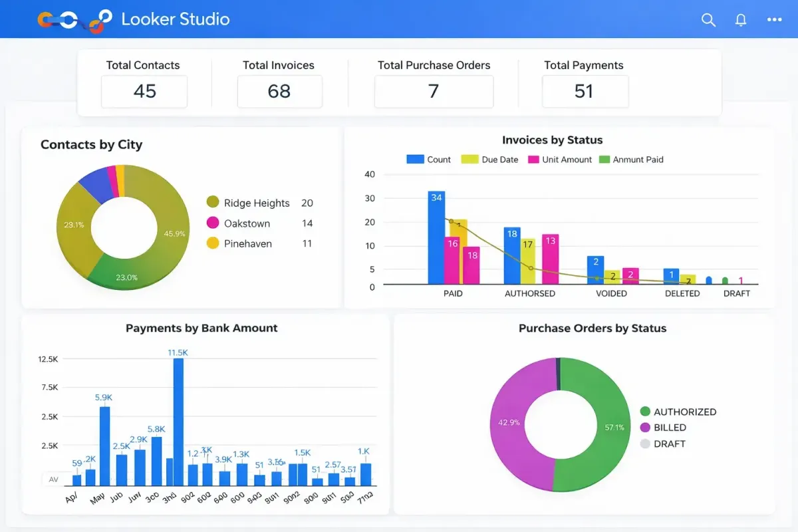The image size is (798, 532).
Task: Click the AUTHORSED axis label
Action: tap(530, 293)
